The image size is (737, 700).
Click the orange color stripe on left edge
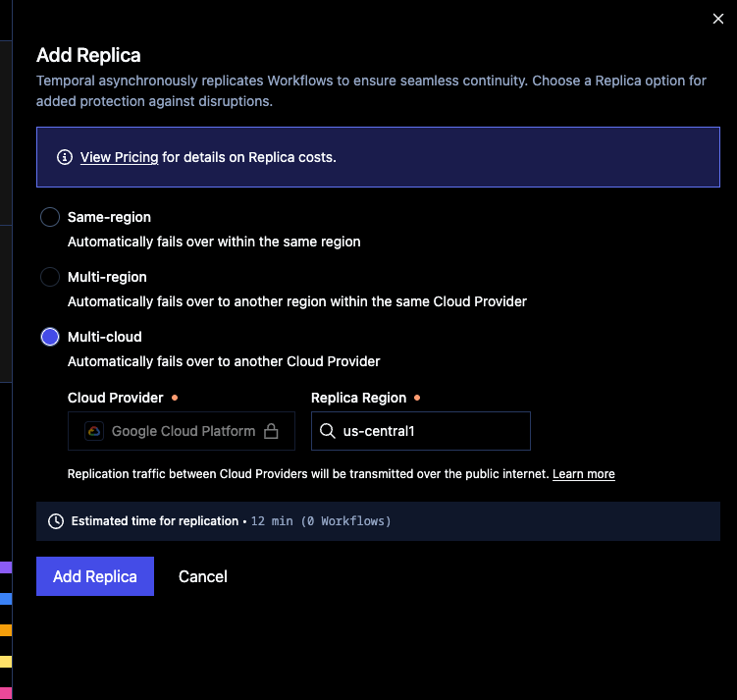coord(5,630)
